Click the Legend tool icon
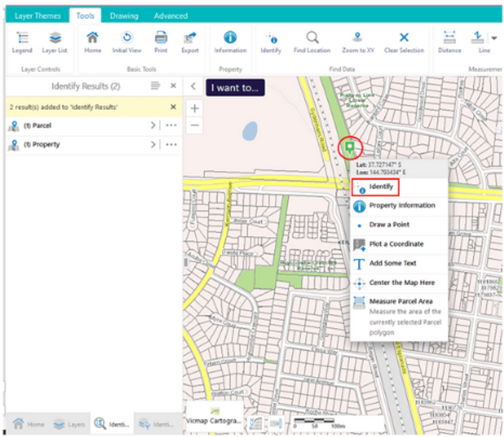The width and height of the screenshot is (504, 437). (22, 39)
